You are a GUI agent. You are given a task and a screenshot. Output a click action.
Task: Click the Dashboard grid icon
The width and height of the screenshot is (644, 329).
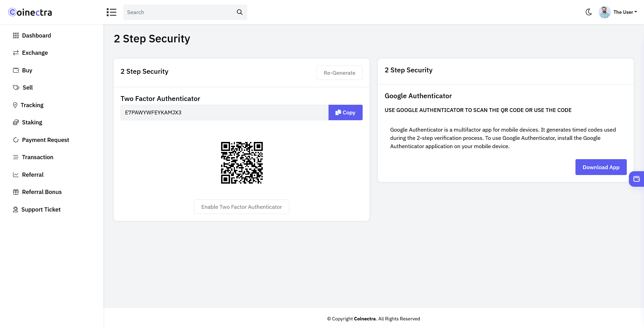coord(16,35)
